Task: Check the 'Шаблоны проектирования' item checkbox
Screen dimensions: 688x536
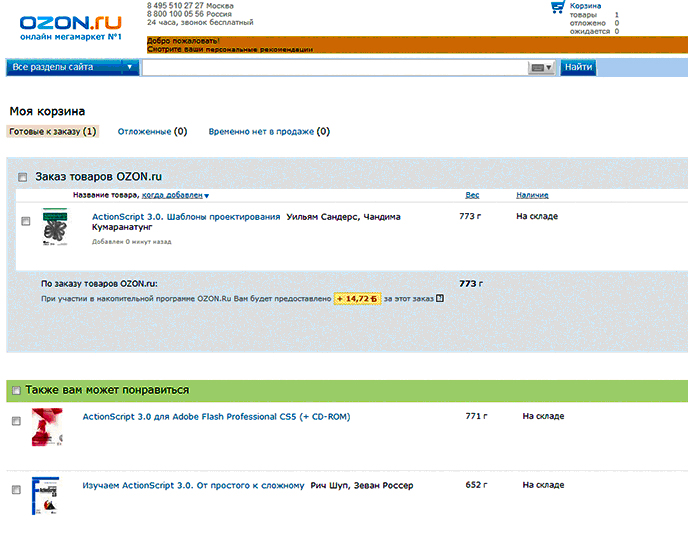Action: (x=26, y=221)
